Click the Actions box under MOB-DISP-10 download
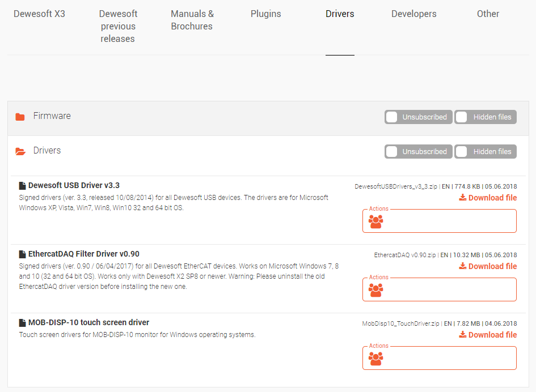The height and width of the screenshot is (392, 536). [439, 358]
